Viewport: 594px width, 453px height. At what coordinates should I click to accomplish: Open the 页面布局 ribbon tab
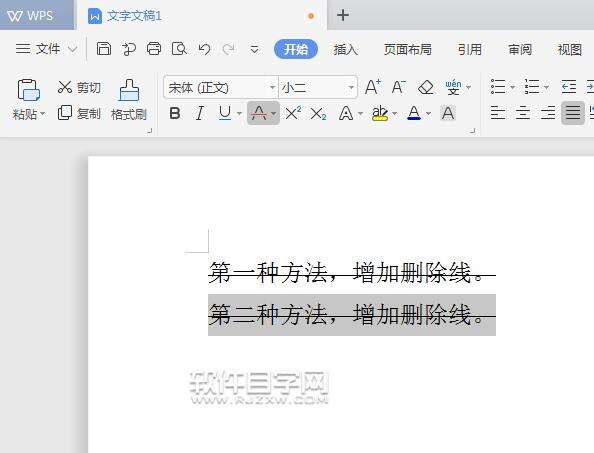click(408, 49)
